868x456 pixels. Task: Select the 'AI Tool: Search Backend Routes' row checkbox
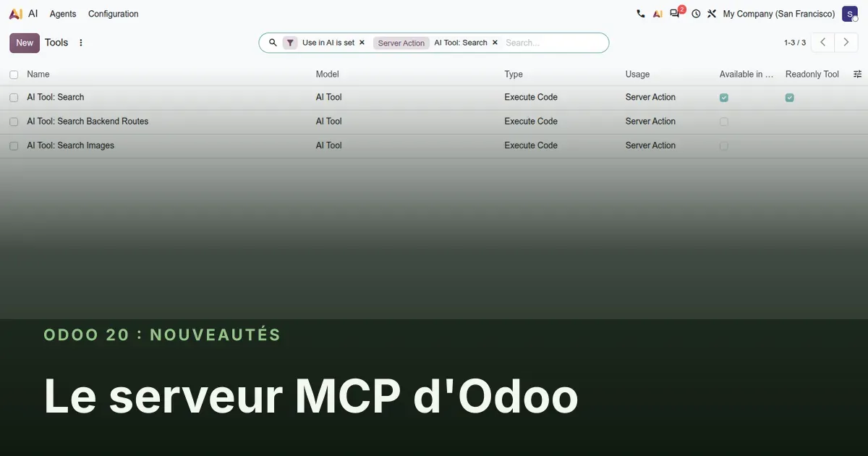click(14, 122)
